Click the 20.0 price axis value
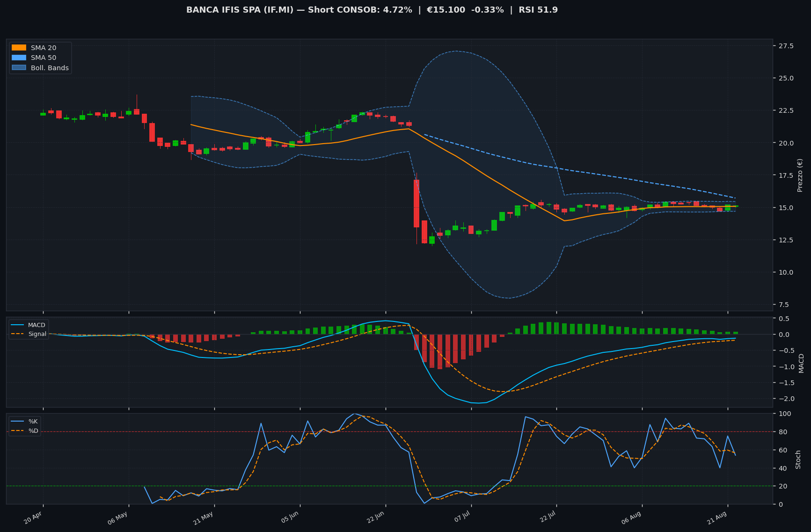This screenshot has height=532, width=811. 785,143
